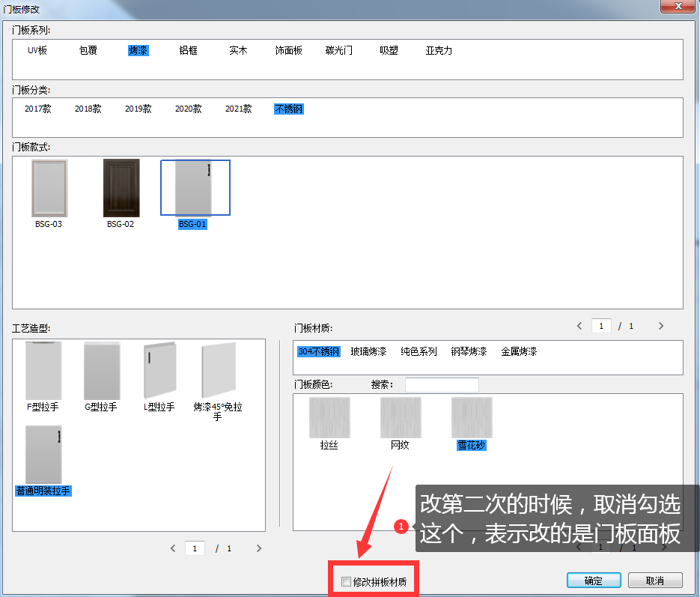The image size is (700, 597).
Task: Edit the door styles page number field
Action: point(601,326)
